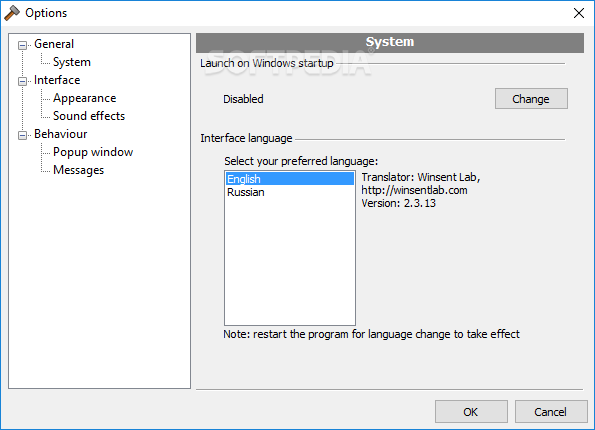
Task: Collapse the Interface tree node
Action: pos(22,81)
